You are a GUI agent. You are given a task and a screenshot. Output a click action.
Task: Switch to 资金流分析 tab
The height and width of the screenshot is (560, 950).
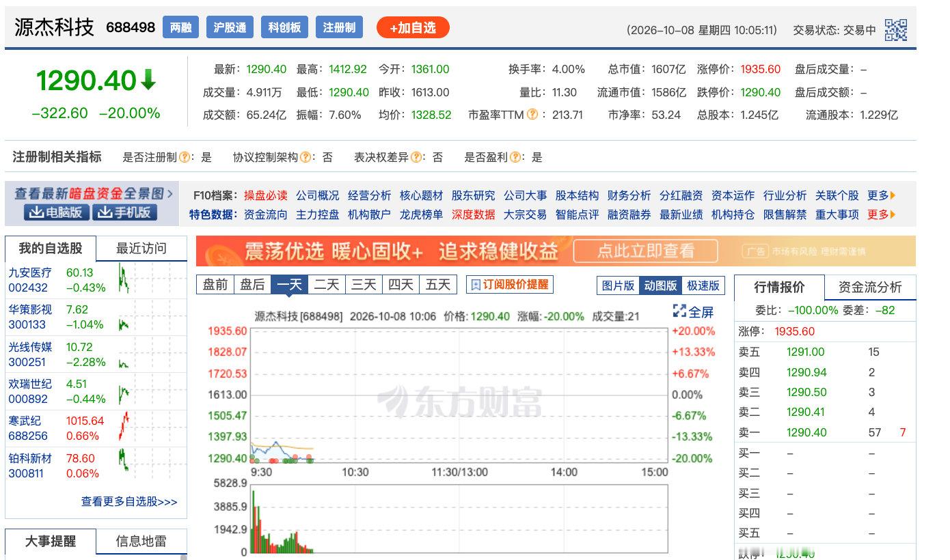coord(870,288)
